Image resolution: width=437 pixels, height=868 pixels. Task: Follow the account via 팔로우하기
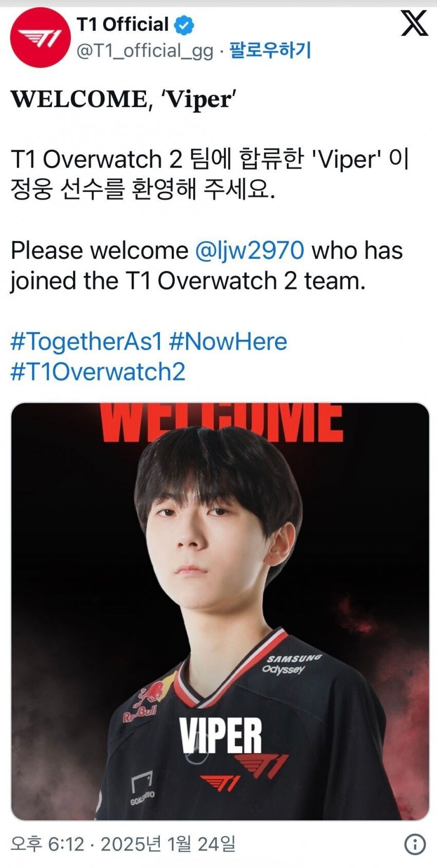point(270,50)
